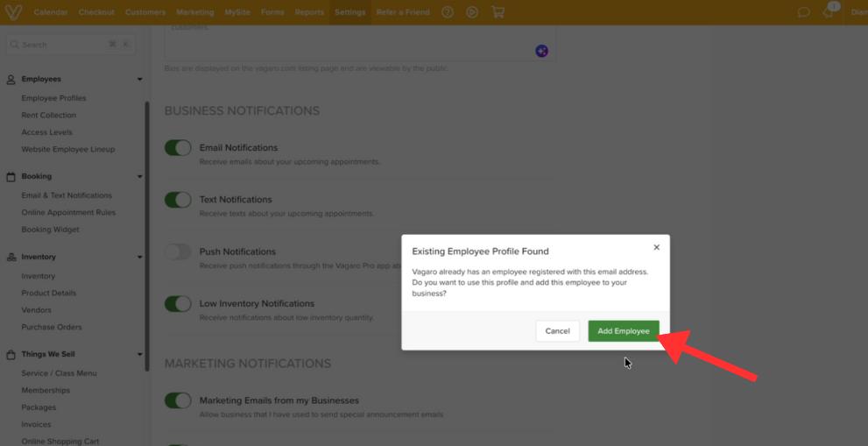
Task: Open Access Levels in sidebar
Action: 46,132
